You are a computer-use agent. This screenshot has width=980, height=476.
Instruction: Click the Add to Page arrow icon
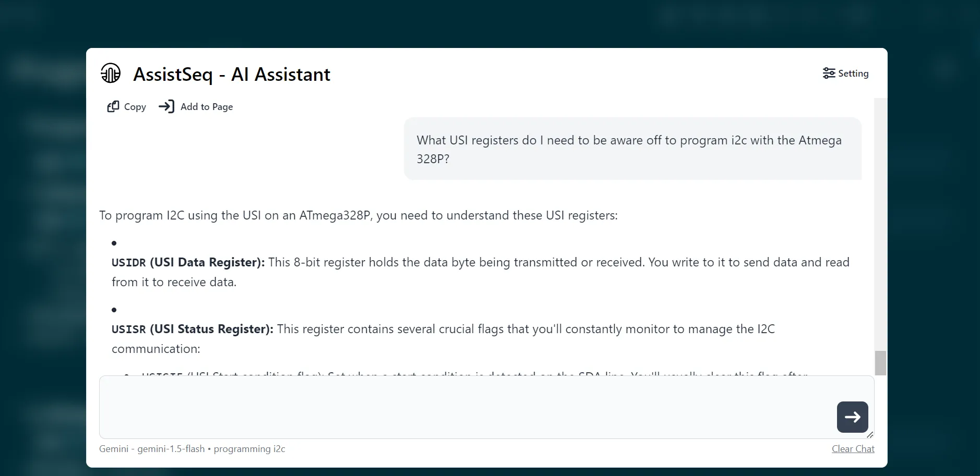(167, 106)
